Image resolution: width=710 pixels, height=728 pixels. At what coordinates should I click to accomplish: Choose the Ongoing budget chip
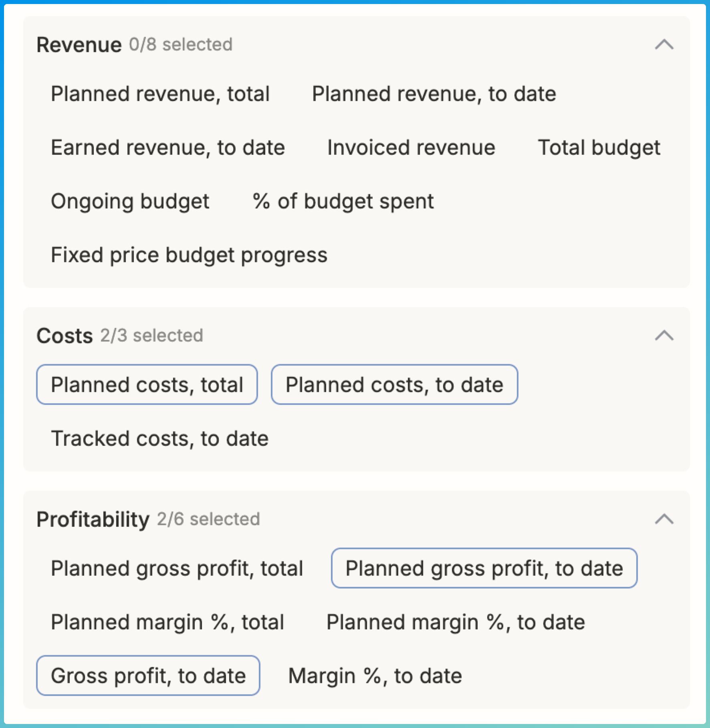click(130, 201)
